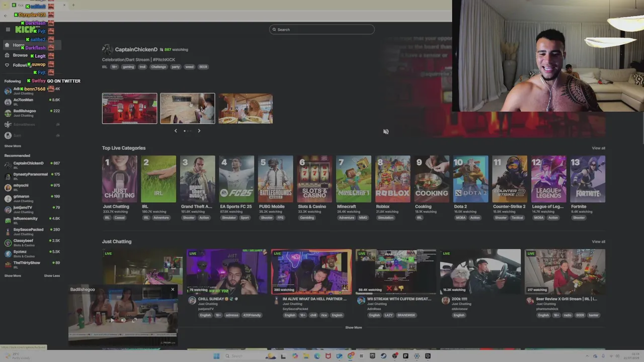Toggle mute on Badlilshegoo mini player
The height and width of the screenshot is (362, 644).
(x=123, y=320)
